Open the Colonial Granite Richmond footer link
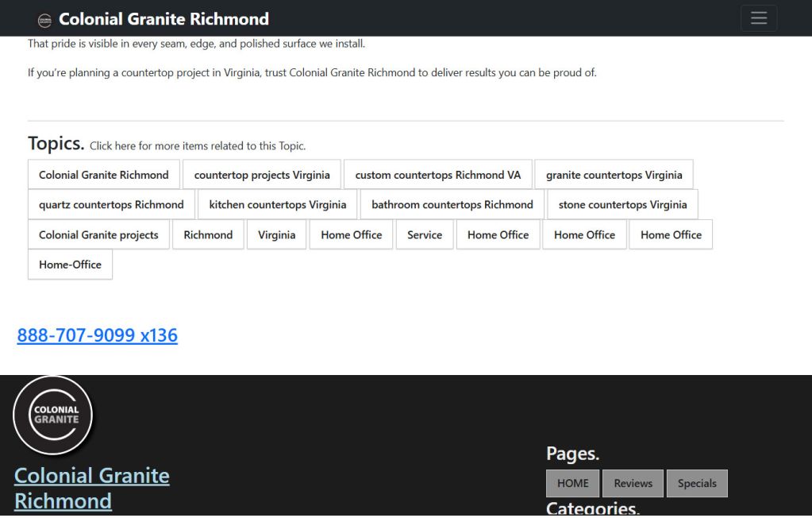812x518 pixels. click(91, 488)
